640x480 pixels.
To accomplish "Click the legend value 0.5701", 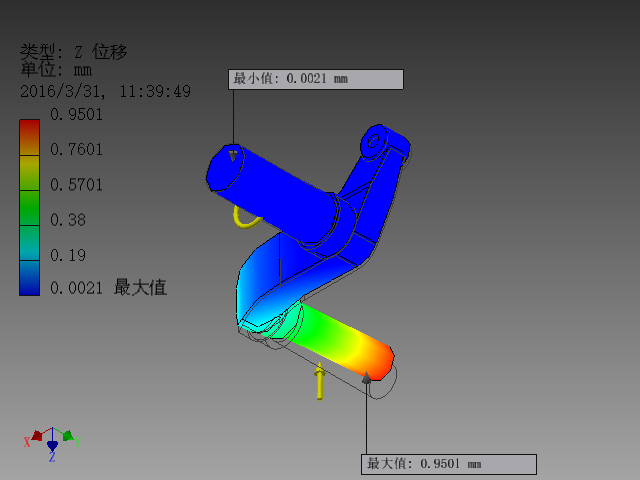I will coord(76,184).
